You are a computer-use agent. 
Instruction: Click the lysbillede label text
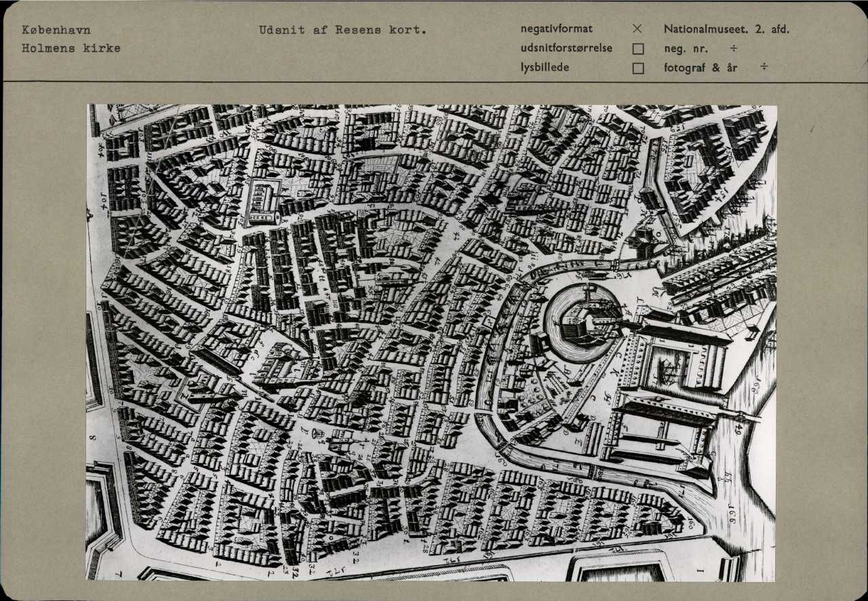click(x=545, y=68)
